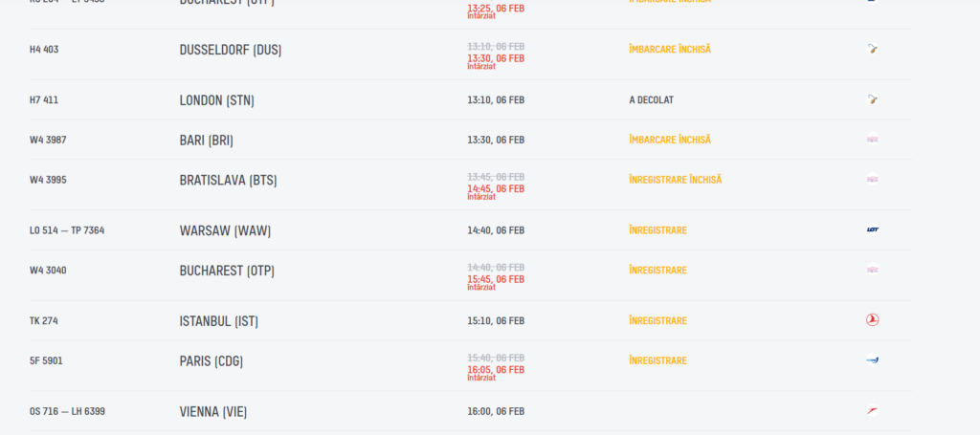Click the A DECOLAT status for London

tap(658, 100)
